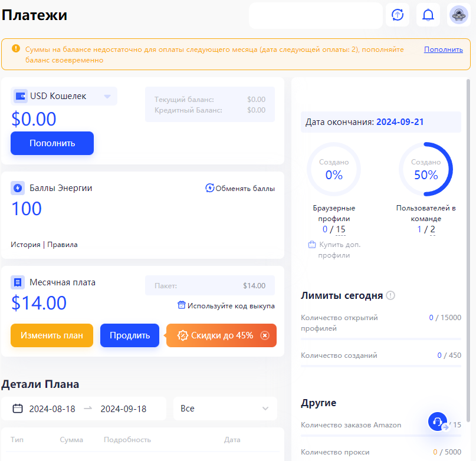Click the 'Пакет:' $14.00 row

tap(210, 285)
